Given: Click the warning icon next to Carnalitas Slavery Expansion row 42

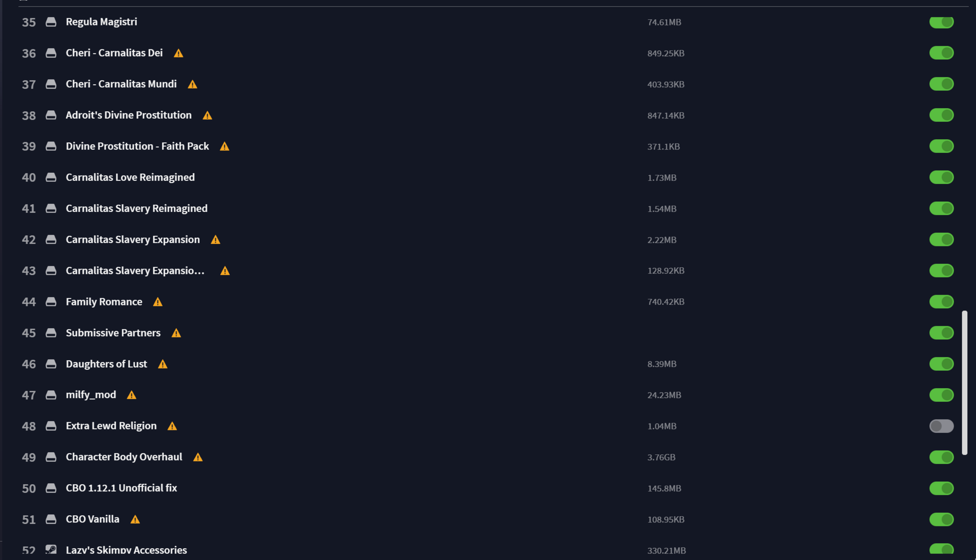Looking at the screenshot, I should click(x=216, y=240).
